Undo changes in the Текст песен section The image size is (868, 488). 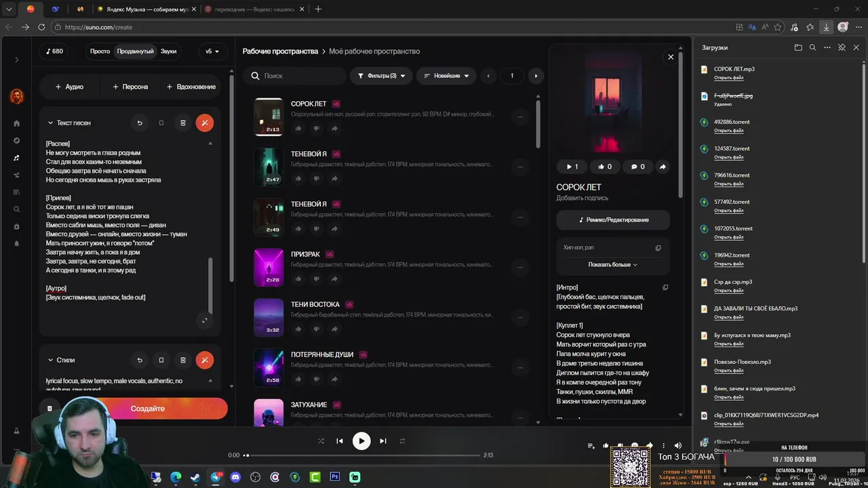click(x=140, y=123)
